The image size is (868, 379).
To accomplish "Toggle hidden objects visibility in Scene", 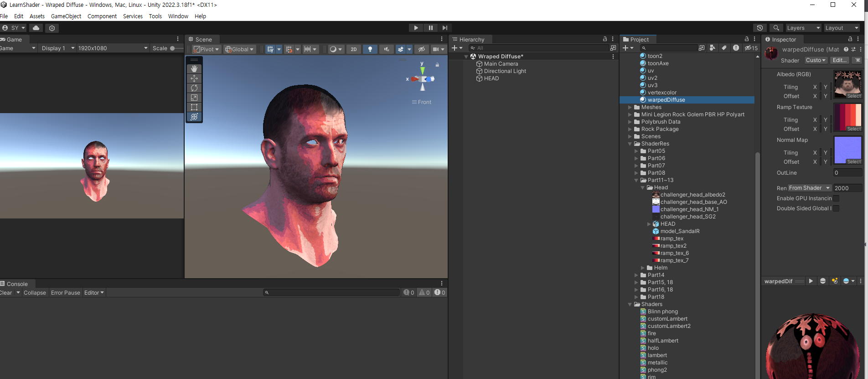I will coord(421,49).
